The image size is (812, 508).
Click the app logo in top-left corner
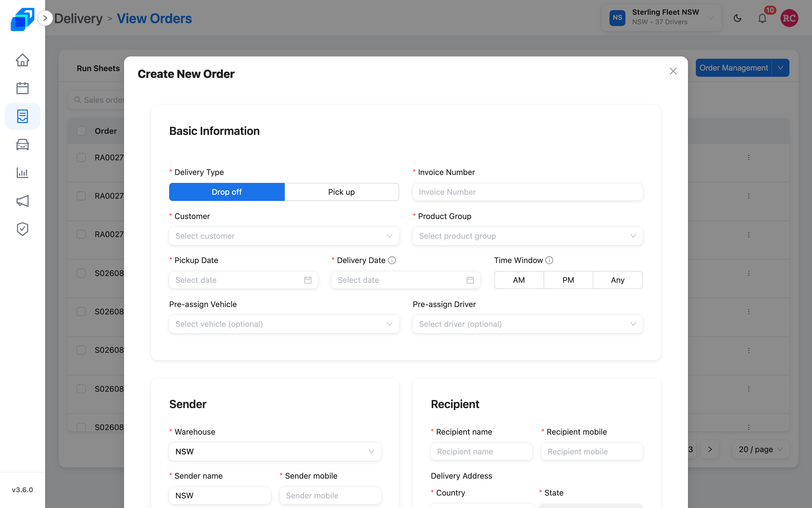[23, 19]
